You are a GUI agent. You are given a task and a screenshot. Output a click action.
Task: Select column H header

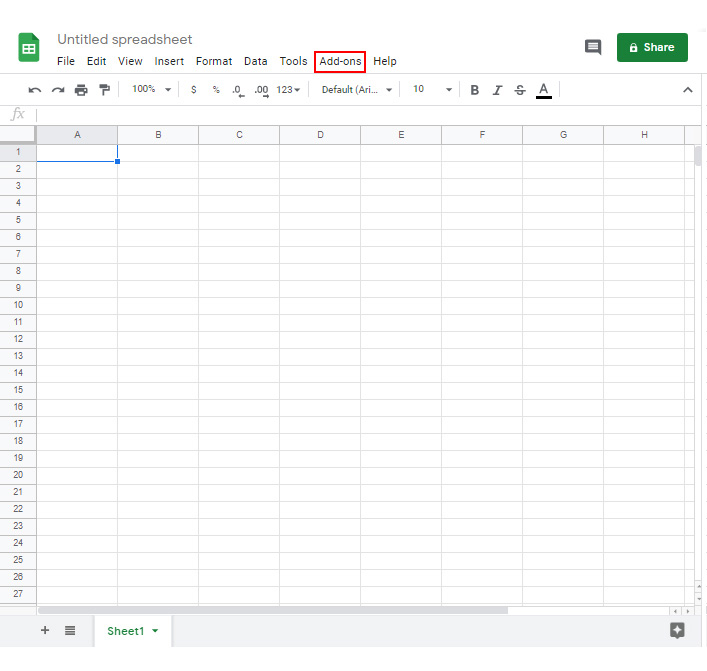(644, 135)
